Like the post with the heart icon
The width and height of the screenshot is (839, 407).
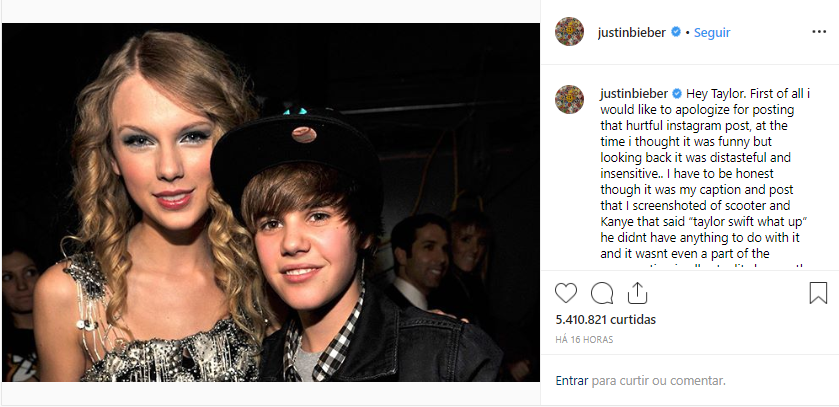coord(566,293)
